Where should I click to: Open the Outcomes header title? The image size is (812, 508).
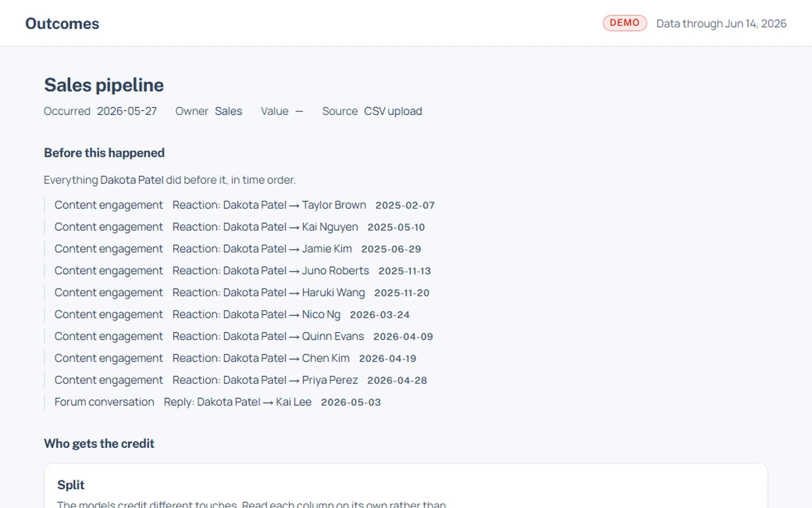pyautogui.click(x=62, y=23)
